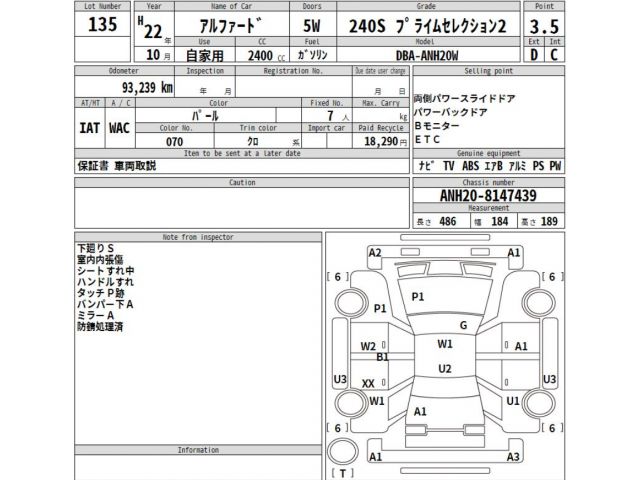This screenshot has width=640, height=480.
Task: Select transmission code IAT
Action: [x=89, y=128]
